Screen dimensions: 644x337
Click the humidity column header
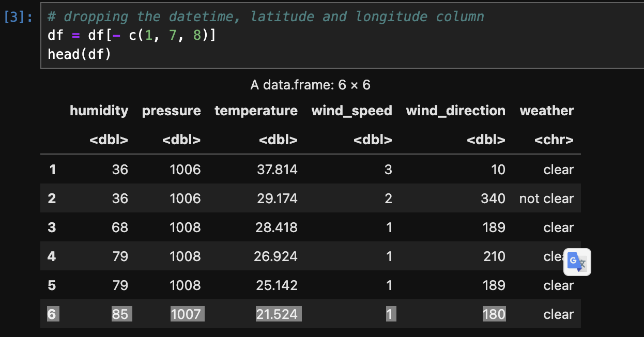[99, 111]
